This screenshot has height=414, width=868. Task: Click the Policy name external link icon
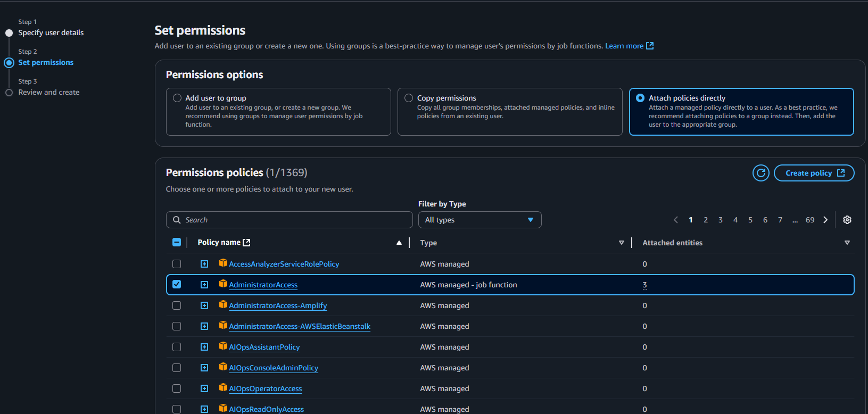[x=246, y=242]
